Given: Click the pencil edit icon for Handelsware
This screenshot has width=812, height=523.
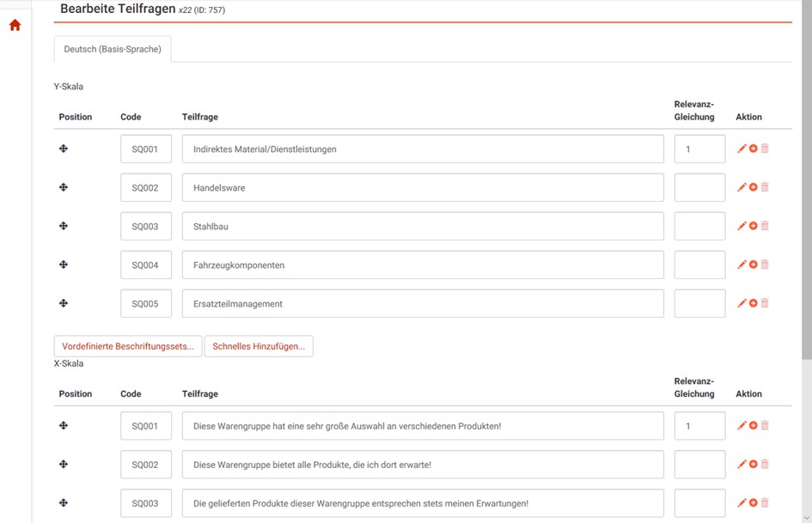Looking at the screenshot, I should point(742,187).
